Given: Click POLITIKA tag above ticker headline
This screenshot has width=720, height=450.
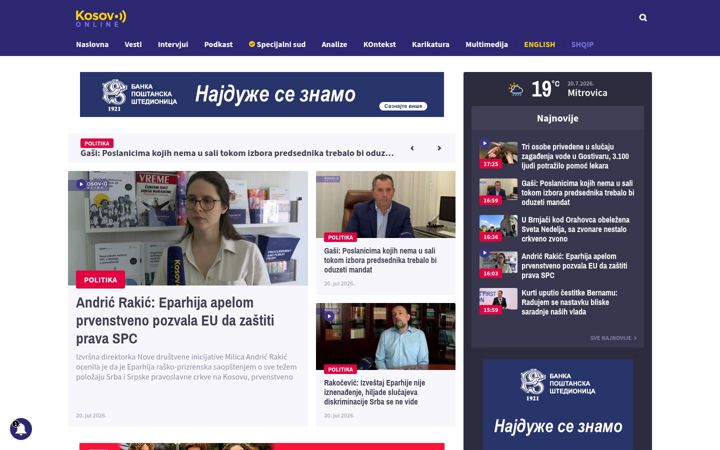Looking at the screenshot, I should point(97,143).
